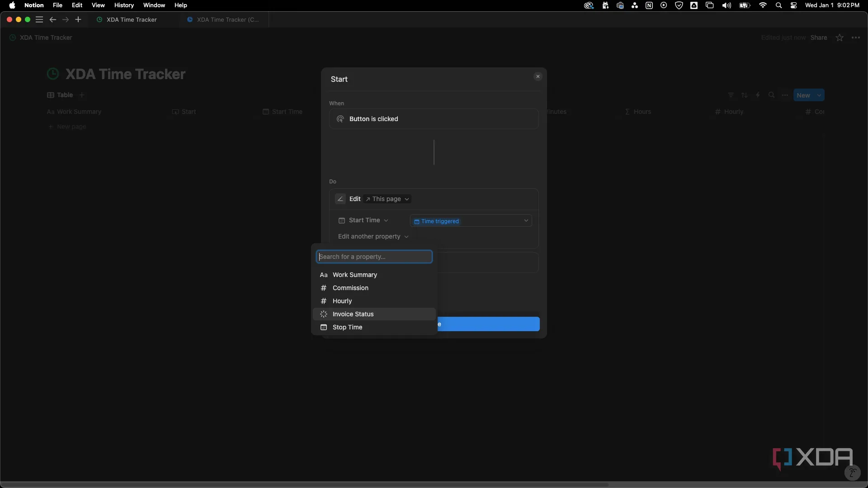Open a new tab with plus icon
The image size is (868, 488).
[78, 19]
